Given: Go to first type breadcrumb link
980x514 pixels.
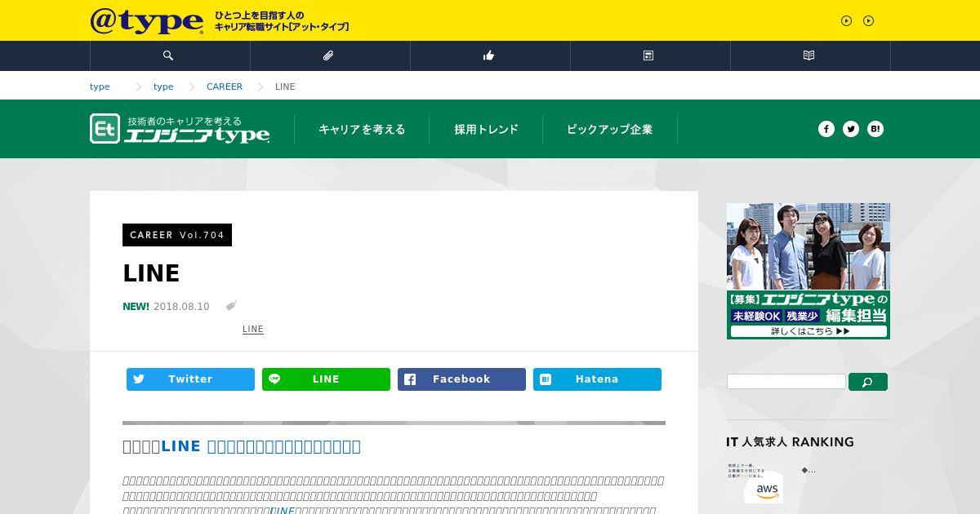Looking at the screenshot, I should 100,86.
